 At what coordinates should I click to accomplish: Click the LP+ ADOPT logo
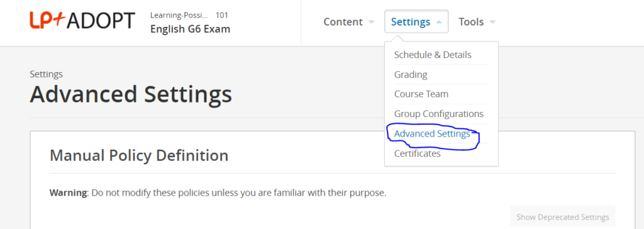coord(82,21)
